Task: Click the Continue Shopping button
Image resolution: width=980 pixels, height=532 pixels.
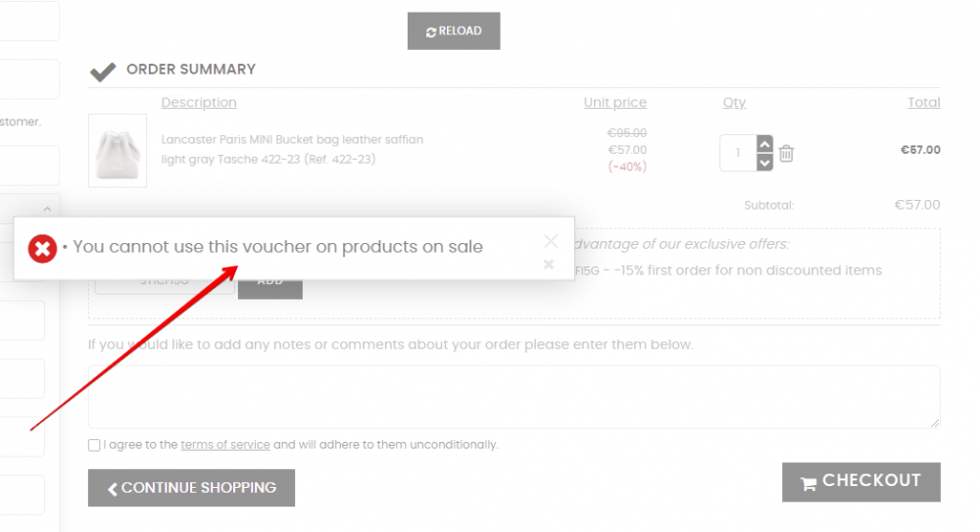Action: click(191, 488)
